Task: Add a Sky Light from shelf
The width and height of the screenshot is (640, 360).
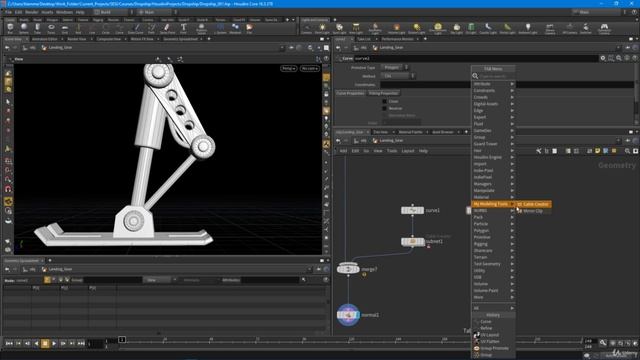Action: pos(456,28)
